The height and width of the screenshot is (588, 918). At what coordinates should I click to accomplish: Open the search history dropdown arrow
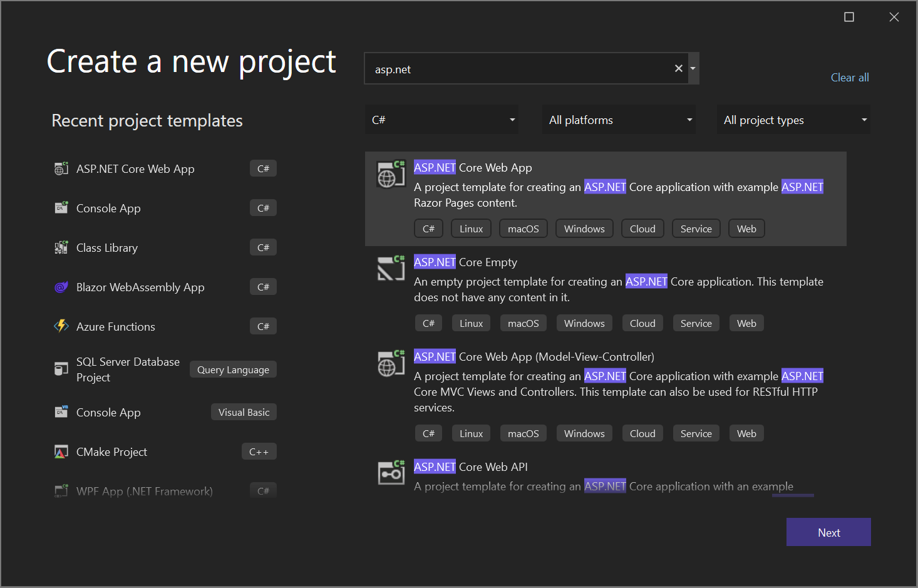693,68
